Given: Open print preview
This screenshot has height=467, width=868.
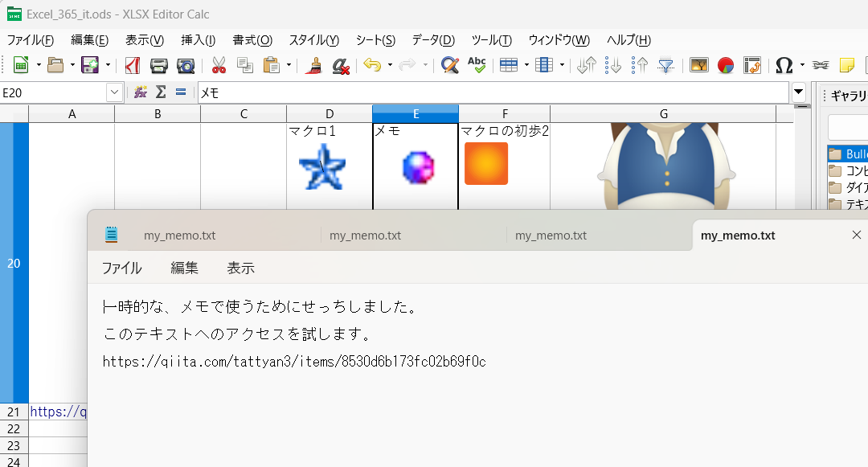Looking at the screenshot, I should point(186,66).
